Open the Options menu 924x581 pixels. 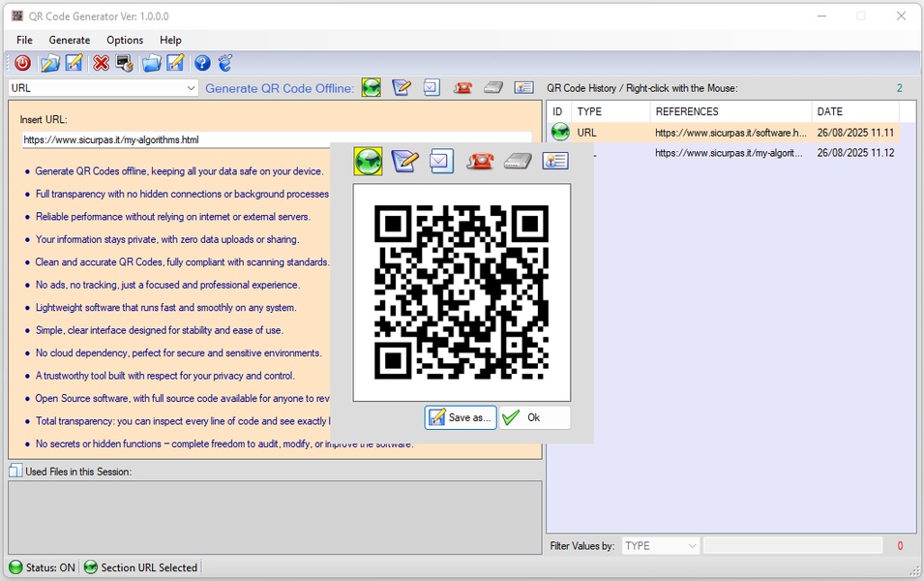(x=125, y=40)
